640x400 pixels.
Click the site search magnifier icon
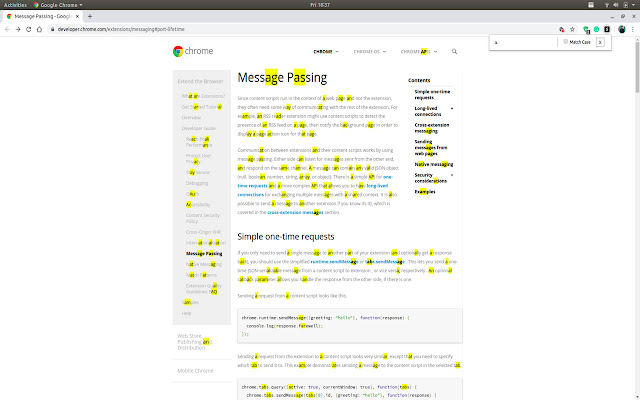(x=454, y=51)
